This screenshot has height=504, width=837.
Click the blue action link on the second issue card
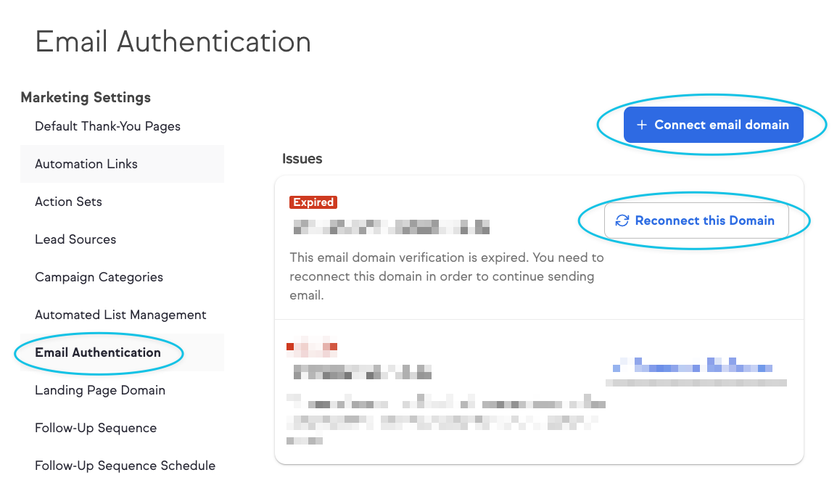tap(694, 366)
